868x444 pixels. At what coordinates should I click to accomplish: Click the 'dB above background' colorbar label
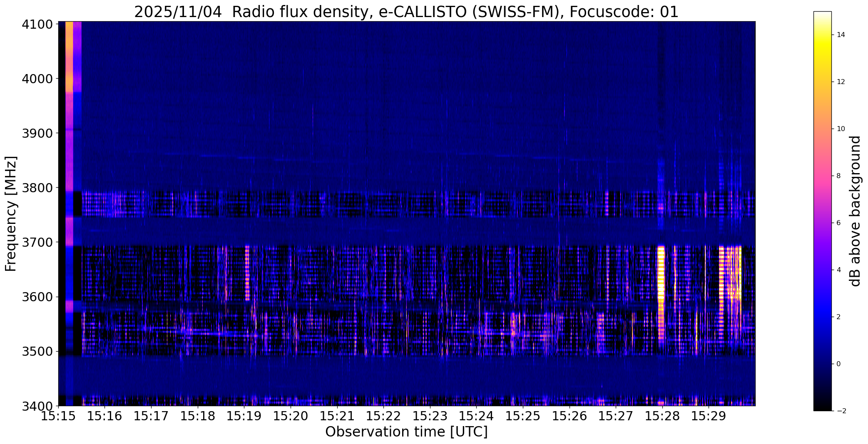pyautogui.click(x=855, y=211)
